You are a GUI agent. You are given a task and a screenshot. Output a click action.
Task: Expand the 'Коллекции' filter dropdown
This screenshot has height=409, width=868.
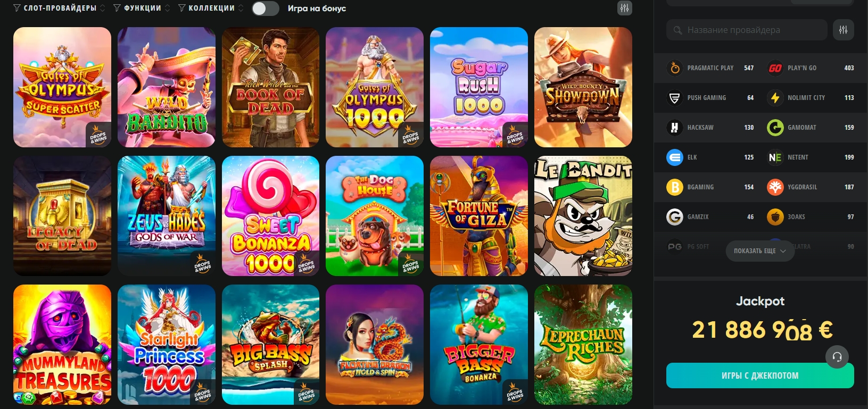[211, 8]
